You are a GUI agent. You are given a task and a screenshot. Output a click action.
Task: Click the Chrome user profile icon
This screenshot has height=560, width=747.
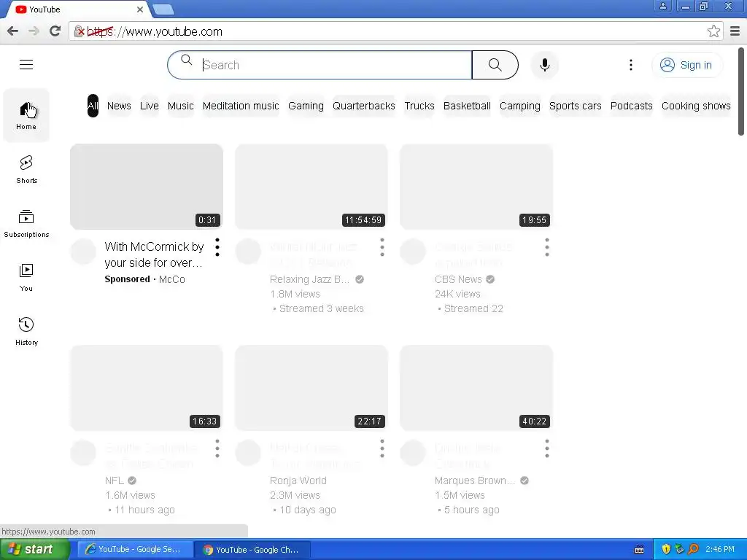tap(662, 6)
